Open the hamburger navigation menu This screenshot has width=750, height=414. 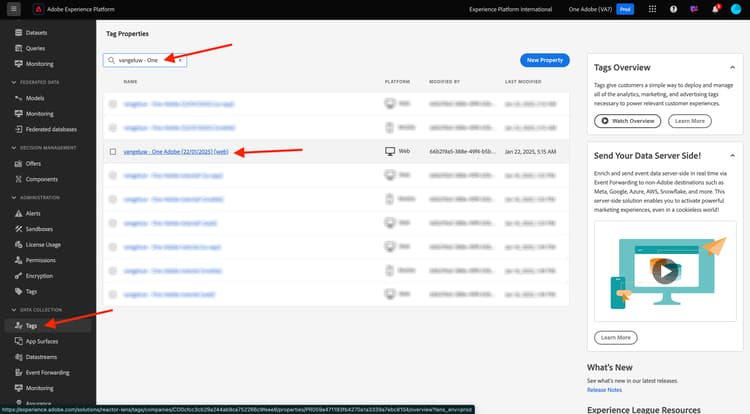(x=13, y=9)
